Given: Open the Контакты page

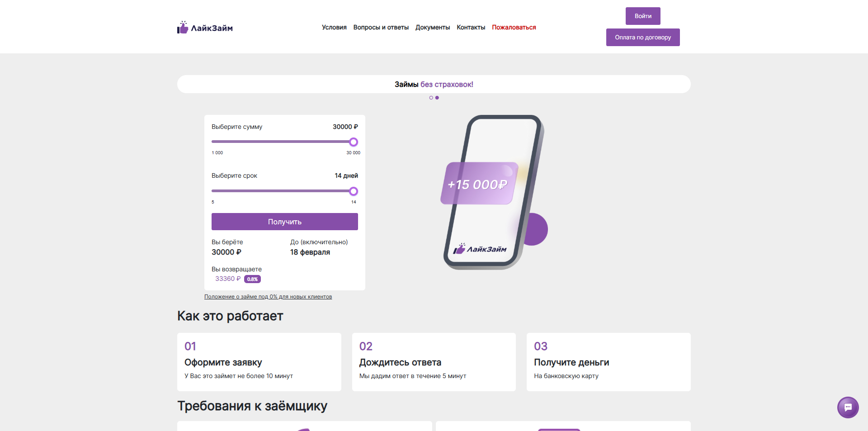Looking at the screenshot, I should (471, 27).
